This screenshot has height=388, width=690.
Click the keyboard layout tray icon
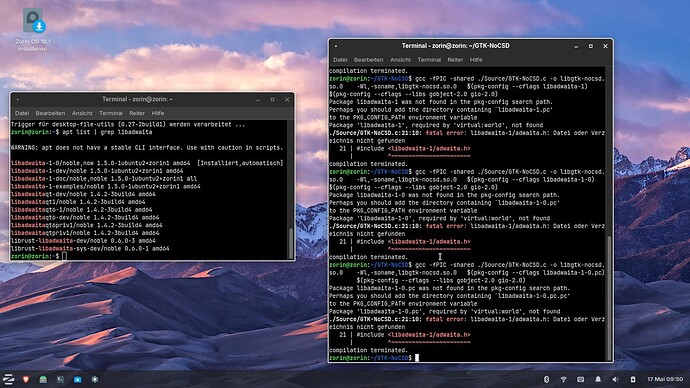coord(581,379)
